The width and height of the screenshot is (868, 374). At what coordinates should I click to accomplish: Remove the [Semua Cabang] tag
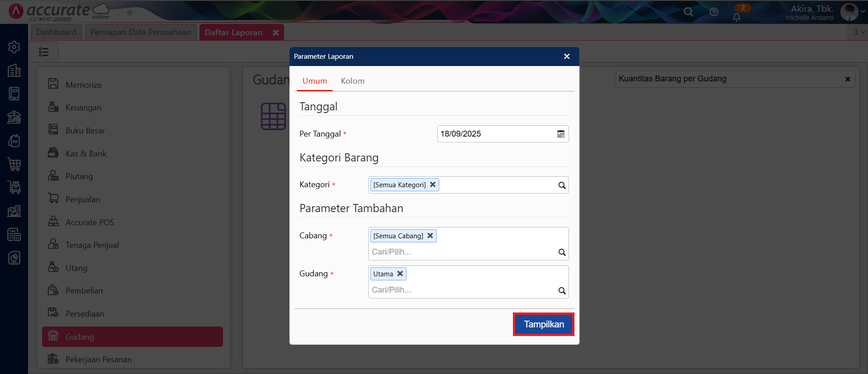430,236
